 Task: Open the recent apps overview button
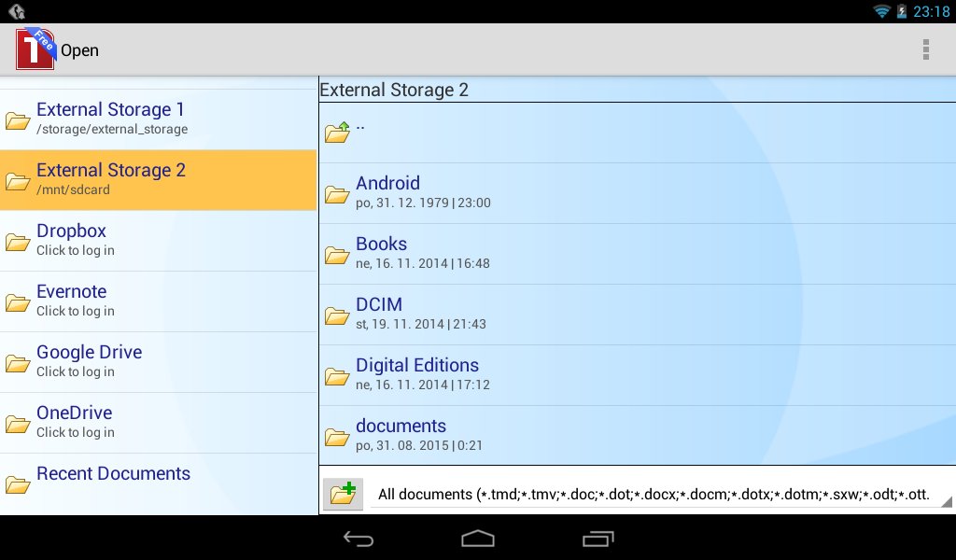pyautogui.click(x=597, y=538)
